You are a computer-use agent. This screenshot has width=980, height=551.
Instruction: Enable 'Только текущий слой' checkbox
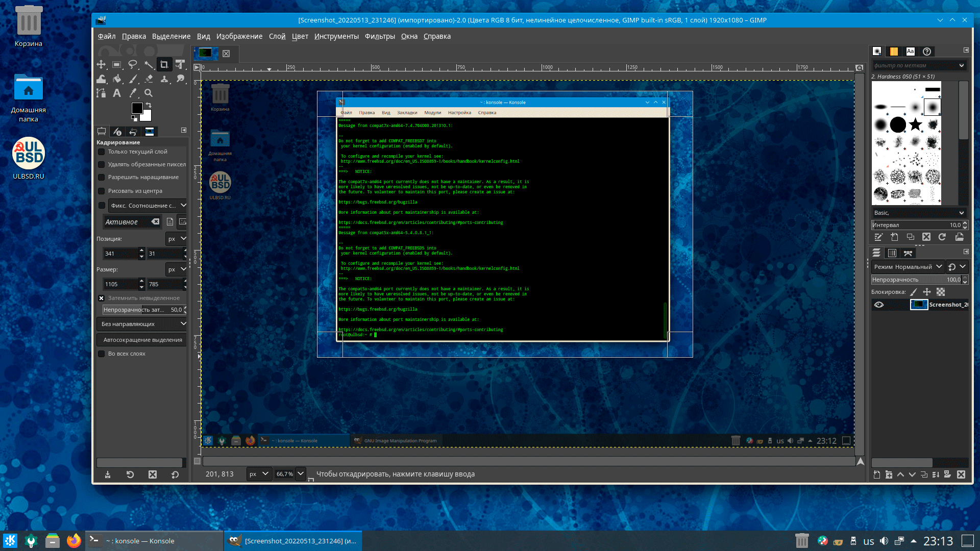(102, 152)
